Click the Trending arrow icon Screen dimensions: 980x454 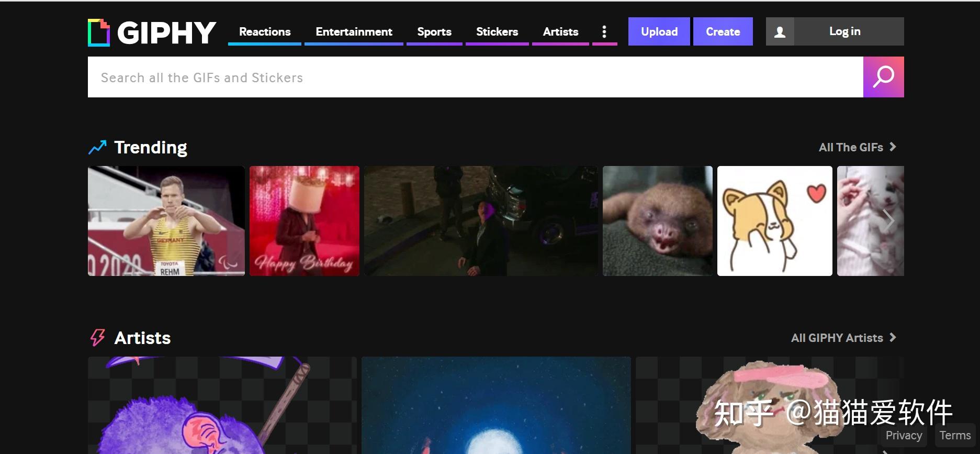97,148
